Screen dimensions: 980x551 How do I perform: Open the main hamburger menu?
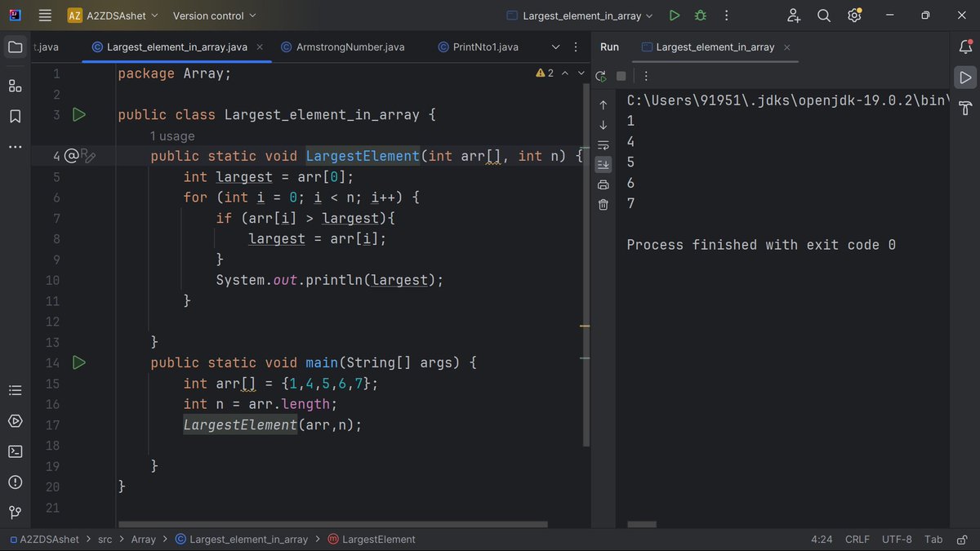point(44,15)
